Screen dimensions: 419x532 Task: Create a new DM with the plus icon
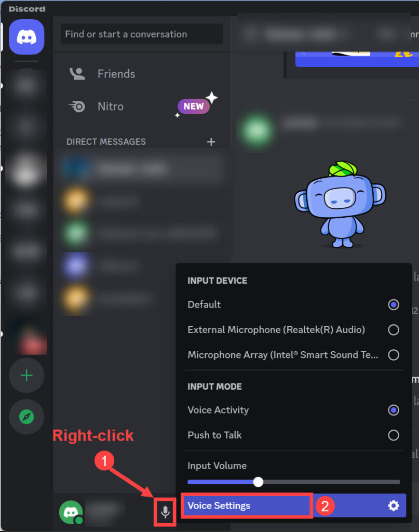(x=211, y=142)
